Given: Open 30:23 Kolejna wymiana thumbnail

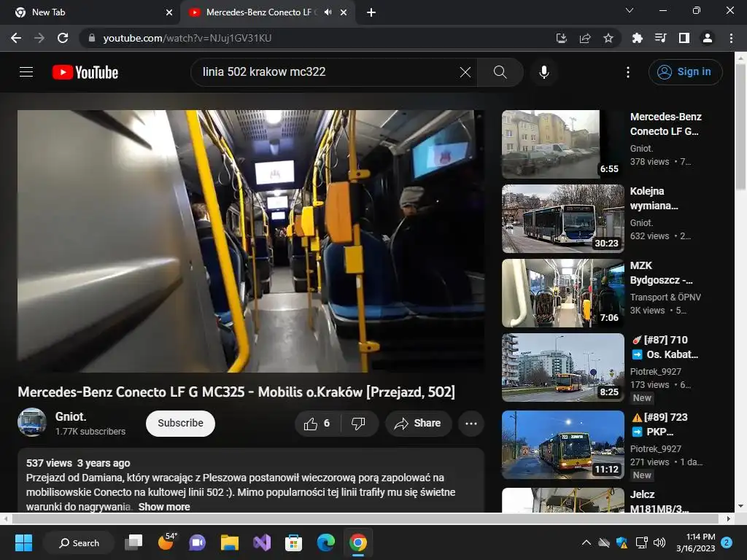Looking at the screenshot, I should click(562, 219).
